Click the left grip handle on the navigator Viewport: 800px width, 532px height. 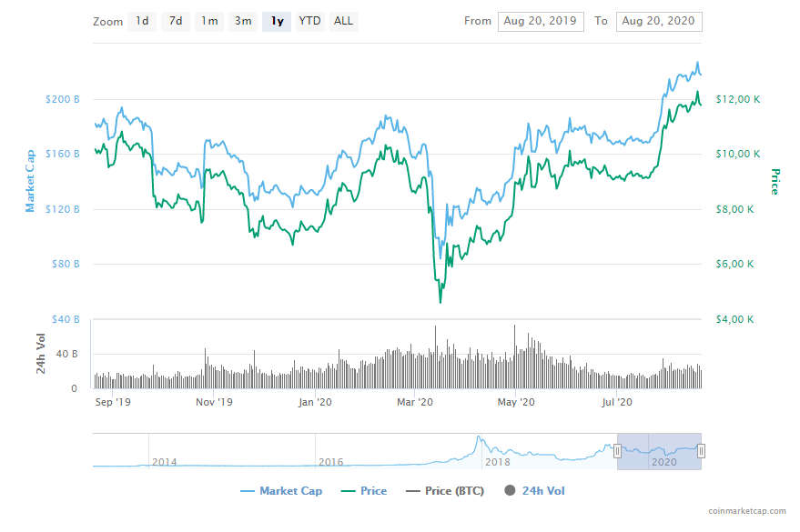point(619,449)
